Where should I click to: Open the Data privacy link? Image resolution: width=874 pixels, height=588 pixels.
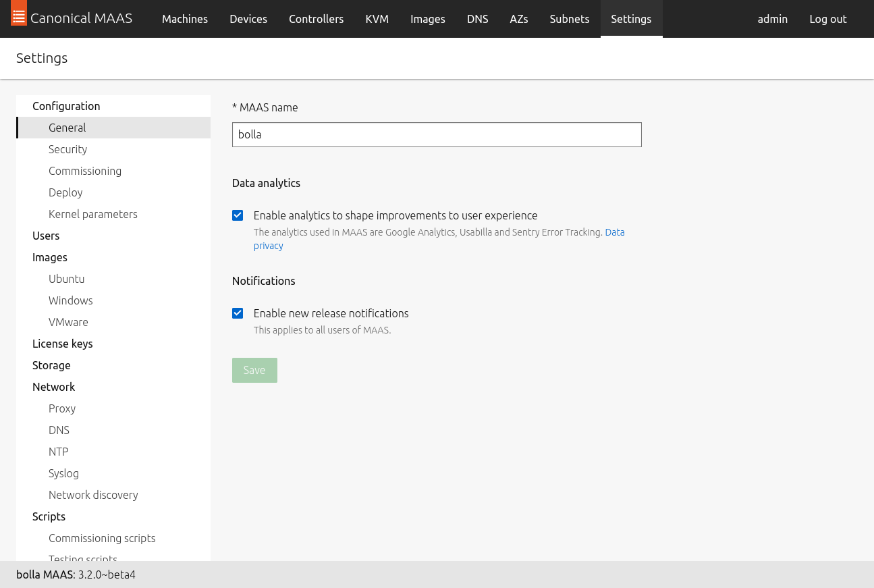click(614, 232)
